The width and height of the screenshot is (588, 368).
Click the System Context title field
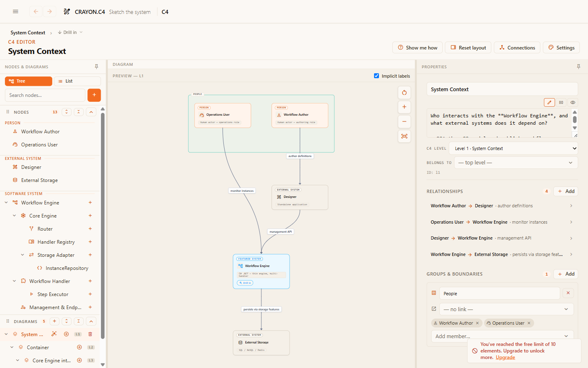click(502, 89)
